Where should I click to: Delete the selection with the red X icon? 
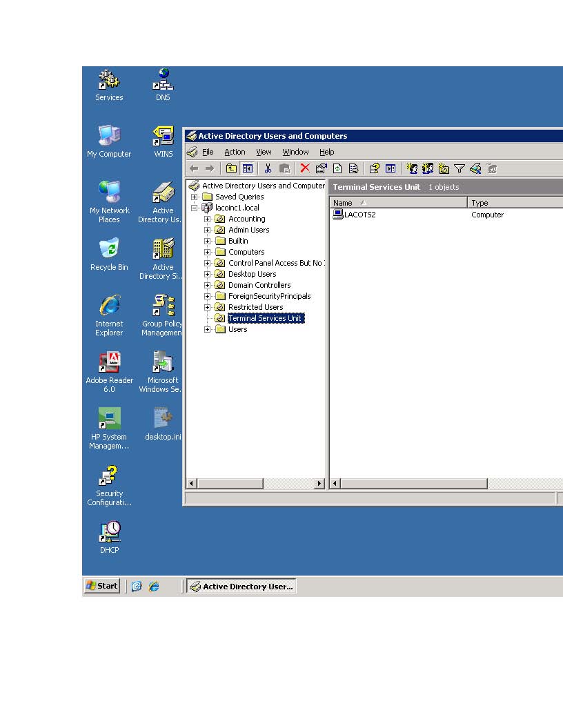[x=304, y=168]
